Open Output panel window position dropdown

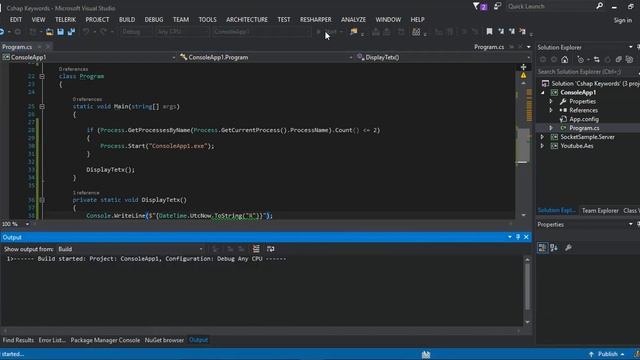[510, 237]
